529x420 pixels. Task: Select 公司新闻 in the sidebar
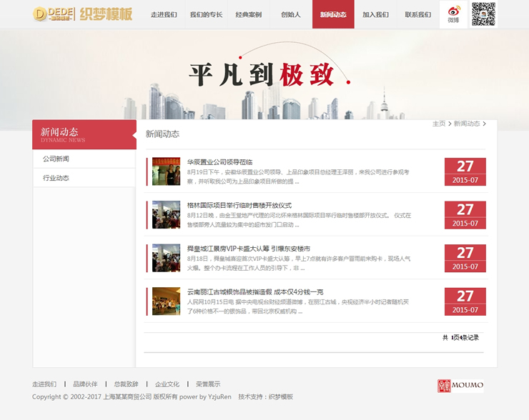tap(56, 159)
